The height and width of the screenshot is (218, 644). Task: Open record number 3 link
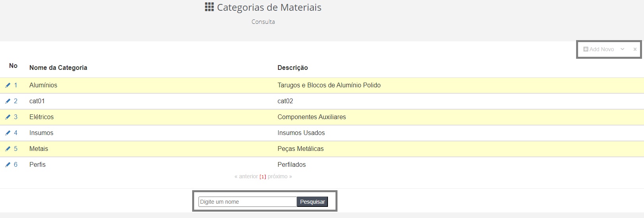click(x=16, y=117)
